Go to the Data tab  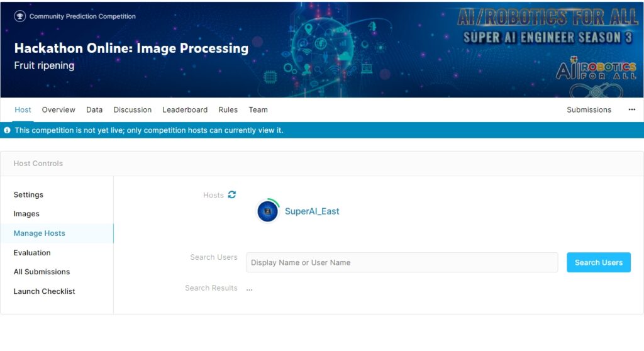tap(94, 109)
